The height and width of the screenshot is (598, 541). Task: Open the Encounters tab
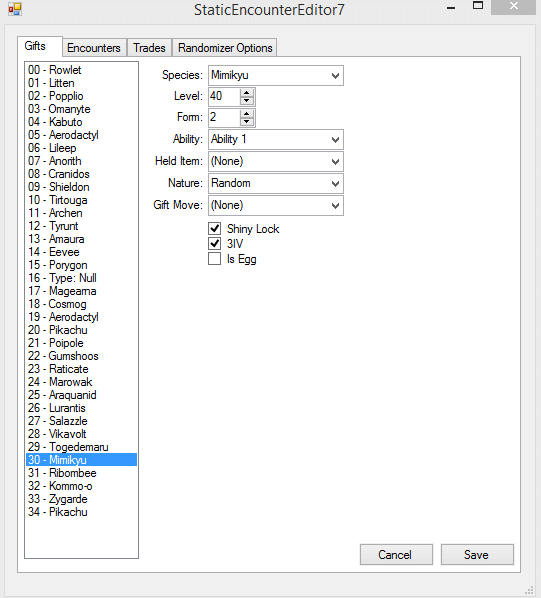click(x=94, y=48)
